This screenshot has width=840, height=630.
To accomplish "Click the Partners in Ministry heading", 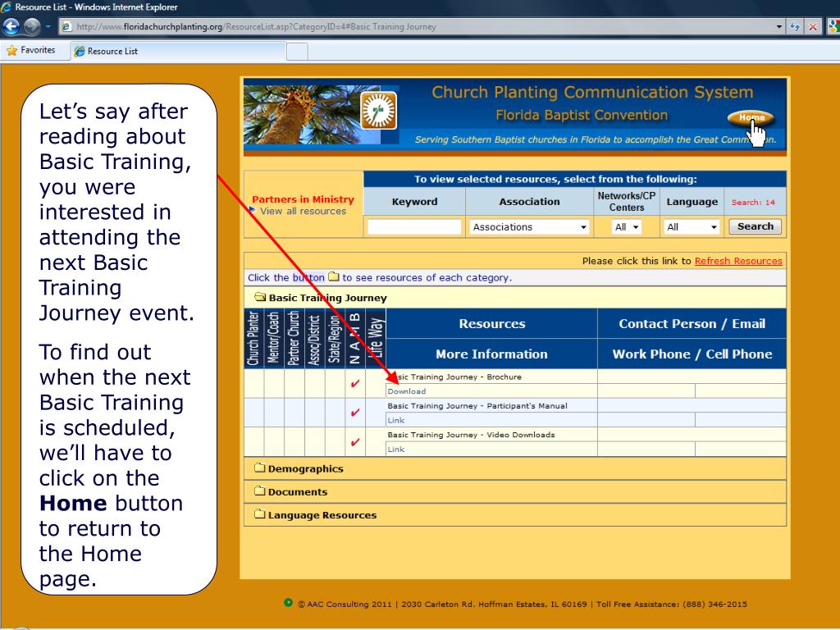I will pyautogui.click(x=304, y=199).
